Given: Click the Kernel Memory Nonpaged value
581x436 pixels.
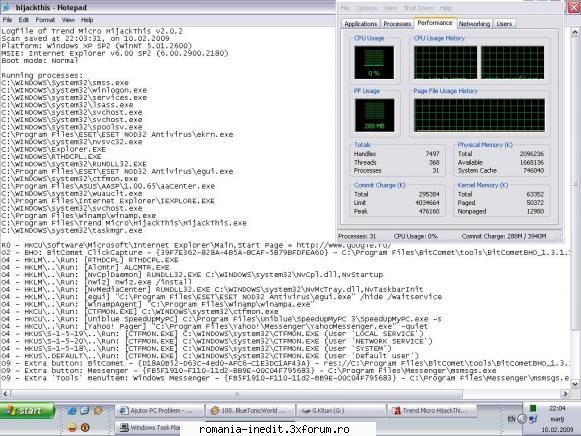Looking at the screenshot, I should pos(535,212).
